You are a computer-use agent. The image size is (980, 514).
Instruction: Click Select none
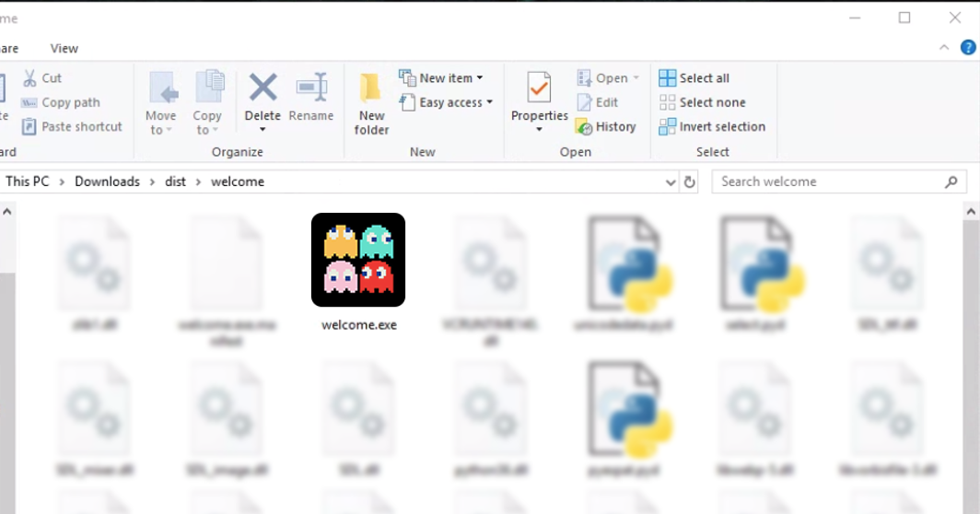(x=702, y=102)
